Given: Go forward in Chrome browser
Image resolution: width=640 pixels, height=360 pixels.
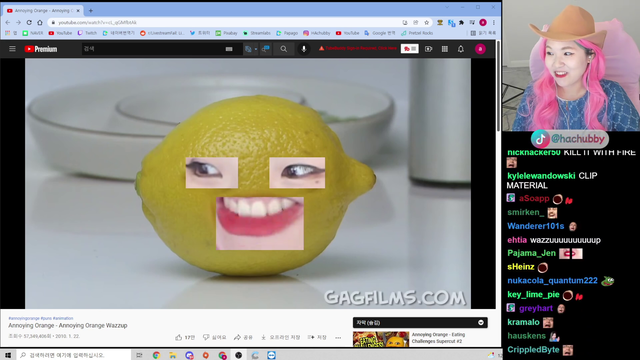Looking at the screenshot, I should click(18, 22).
